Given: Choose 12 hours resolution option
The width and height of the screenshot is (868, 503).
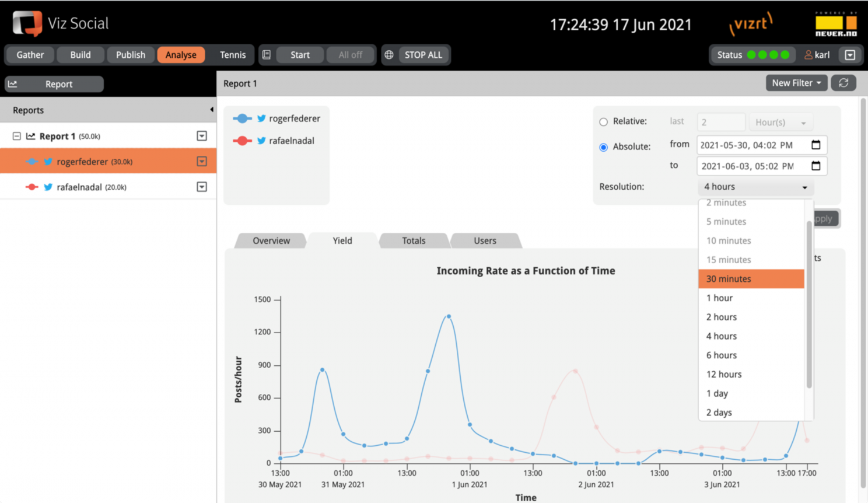Looking at the screenshot, I should [x=751, y=375].
